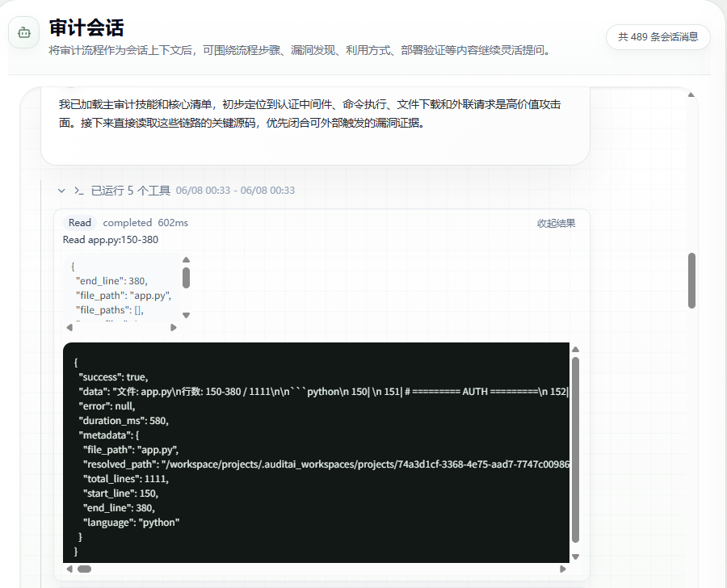This screenshot has width=727, height=588.
Task: Click down arrow of input JSON box
Action: 187,315
